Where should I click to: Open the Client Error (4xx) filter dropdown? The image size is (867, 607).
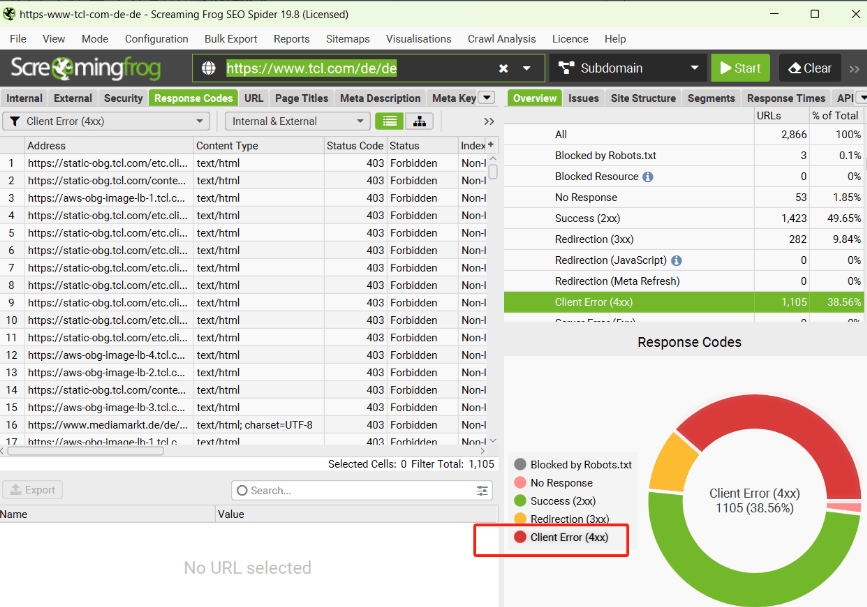click(106, 121)
